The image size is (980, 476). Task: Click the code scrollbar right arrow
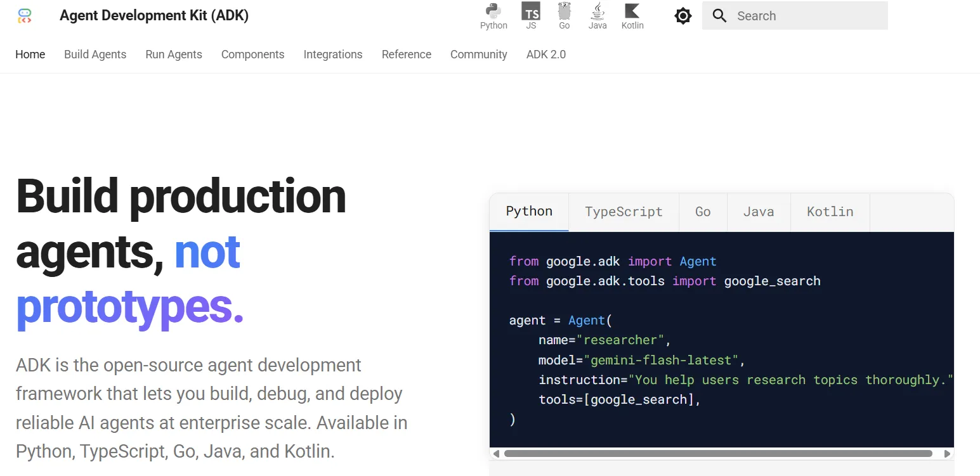[x=948, y=454]
